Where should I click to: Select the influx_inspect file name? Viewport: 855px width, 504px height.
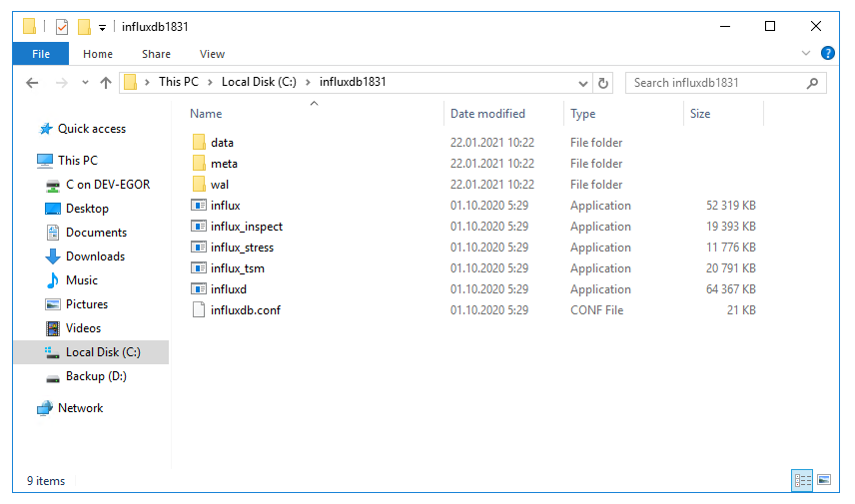[247, 227]
